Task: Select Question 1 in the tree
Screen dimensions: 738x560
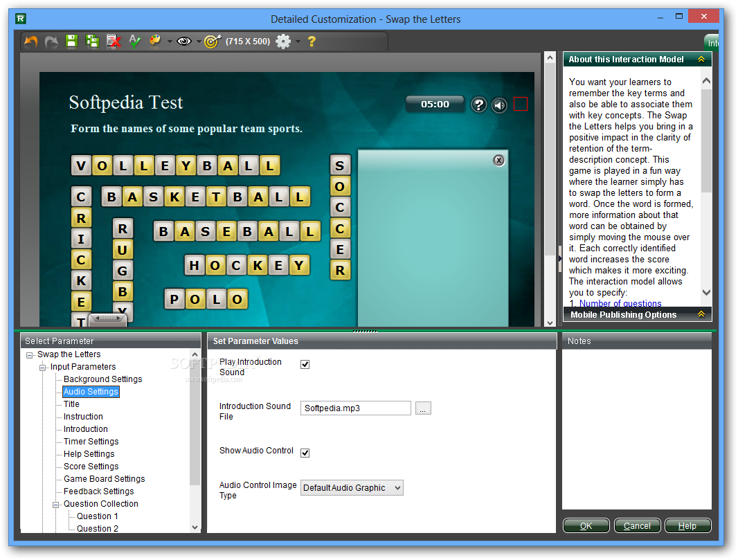Action: pos(98,516)
